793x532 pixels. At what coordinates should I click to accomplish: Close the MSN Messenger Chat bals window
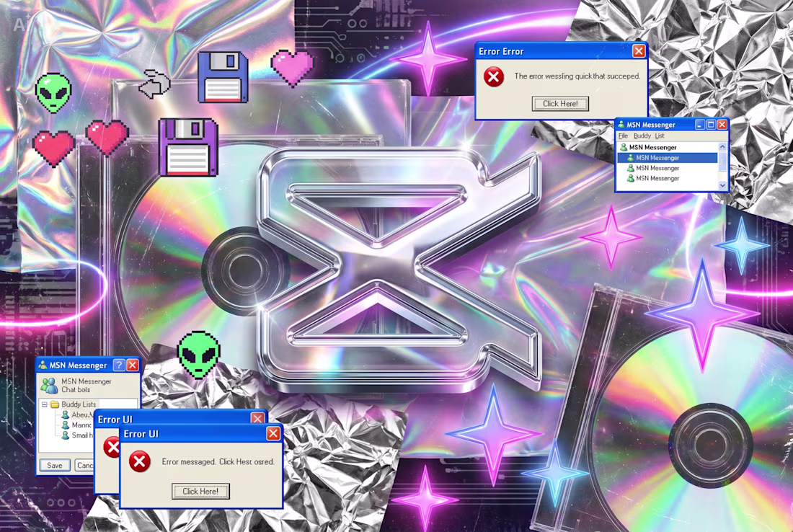coord(133,365)
